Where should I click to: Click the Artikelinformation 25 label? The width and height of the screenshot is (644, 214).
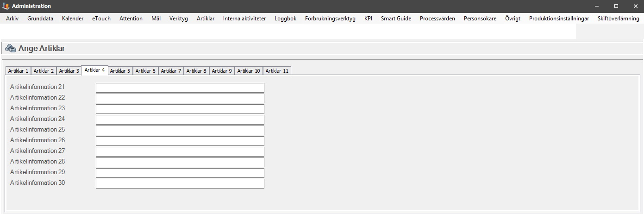[38, 129]
